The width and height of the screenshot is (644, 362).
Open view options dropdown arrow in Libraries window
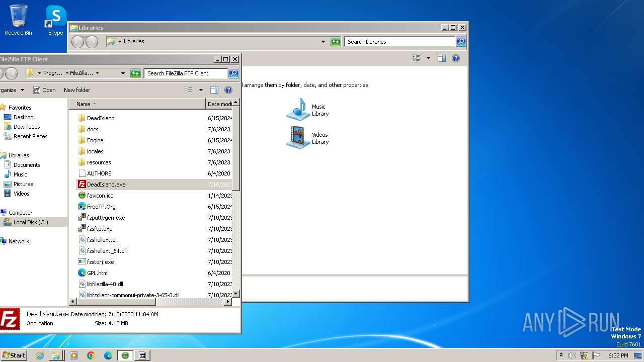(x=428, y=58)
